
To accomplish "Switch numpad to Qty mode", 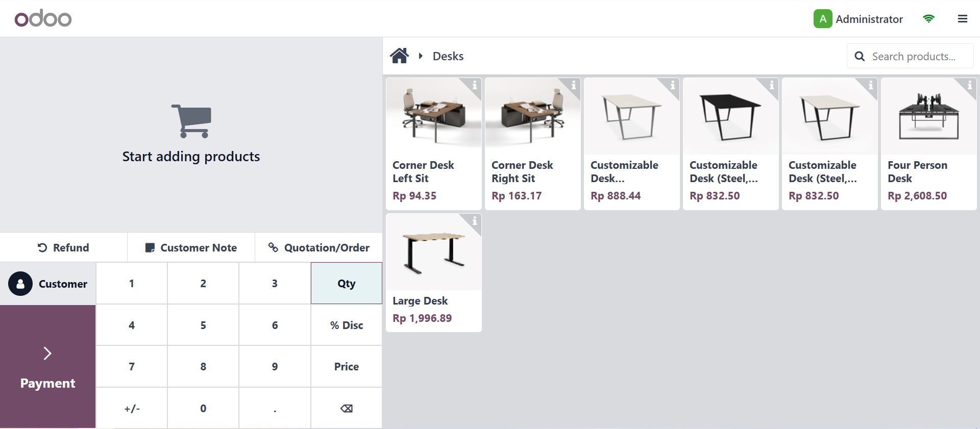I will point(346,283).
